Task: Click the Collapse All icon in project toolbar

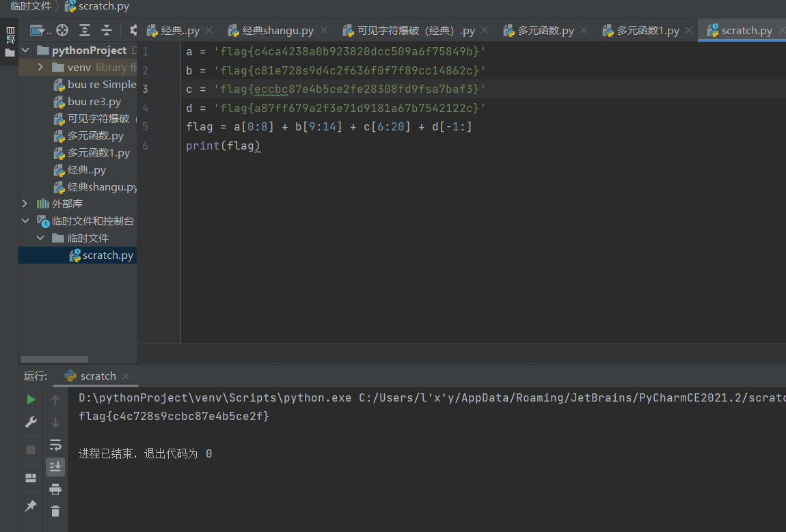Action: pyautogui.click(x=106, y=31)
